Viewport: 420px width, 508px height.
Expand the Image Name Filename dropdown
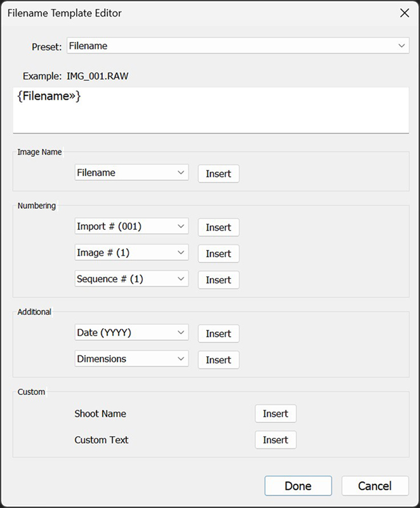click(x=131, y=173)
